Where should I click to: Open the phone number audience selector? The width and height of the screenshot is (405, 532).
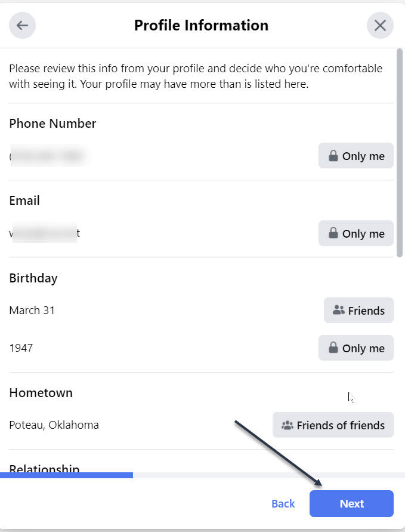355,155
